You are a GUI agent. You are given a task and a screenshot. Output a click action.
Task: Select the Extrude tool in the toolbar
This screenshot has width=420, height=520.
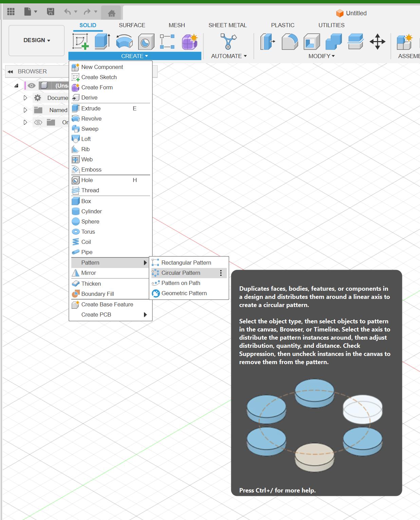[102, 41]
